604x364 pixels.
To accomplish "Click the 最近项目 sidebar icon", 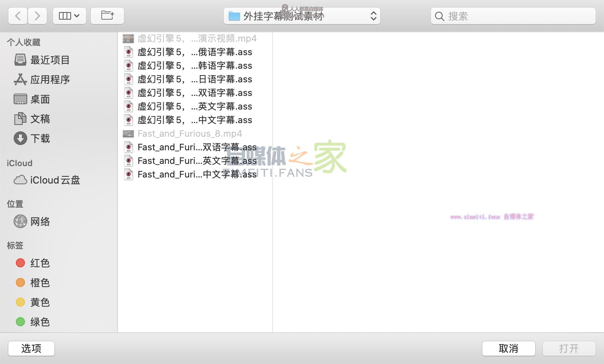I will point(20,60).
